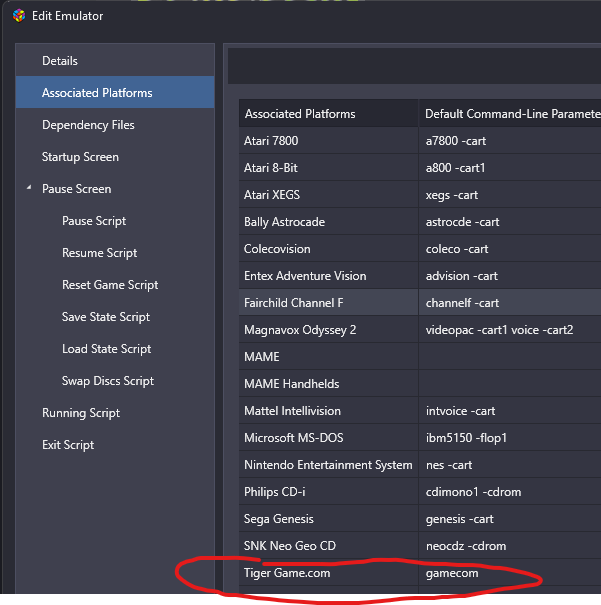Collapse the Pause Screen tree arrow
Image resolution: width=601 pixels, height=605 pixels.
[29, 188]
